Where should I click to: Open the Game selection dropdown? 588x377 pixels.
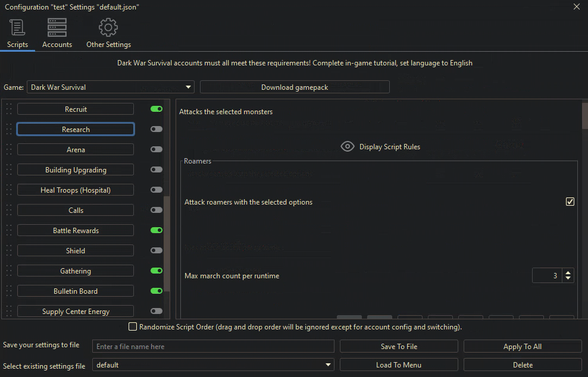click(x=111, y=87)
